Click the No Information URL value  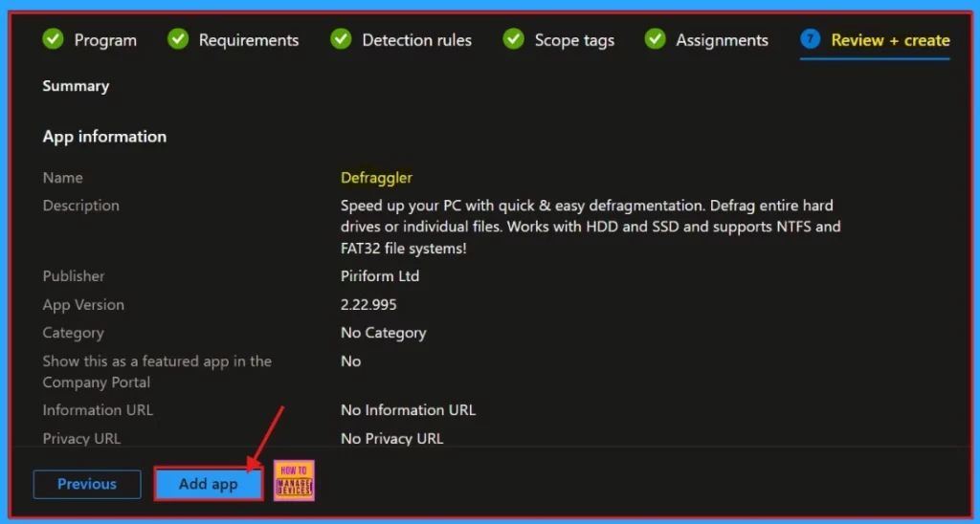coord(408,410)
